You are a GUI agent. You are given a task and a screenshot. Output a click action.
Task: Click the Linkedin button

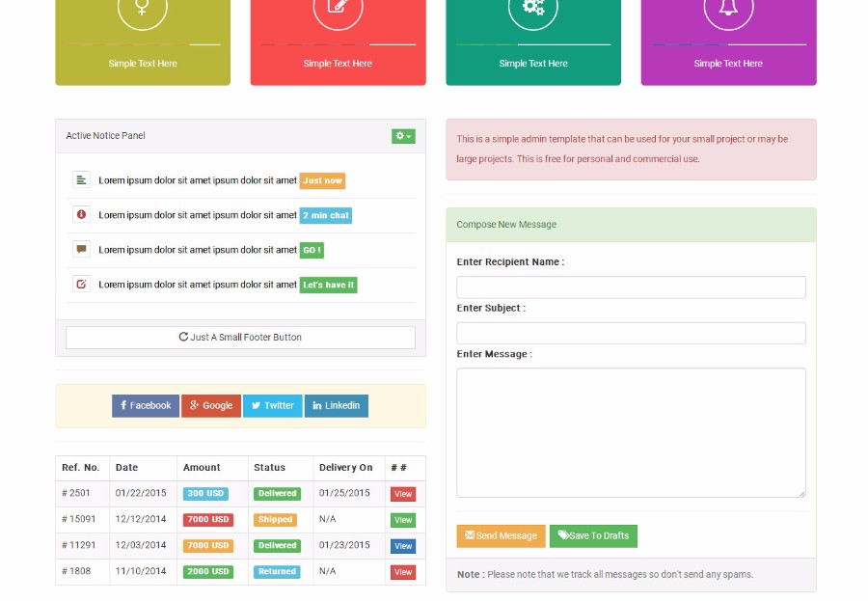336,405
